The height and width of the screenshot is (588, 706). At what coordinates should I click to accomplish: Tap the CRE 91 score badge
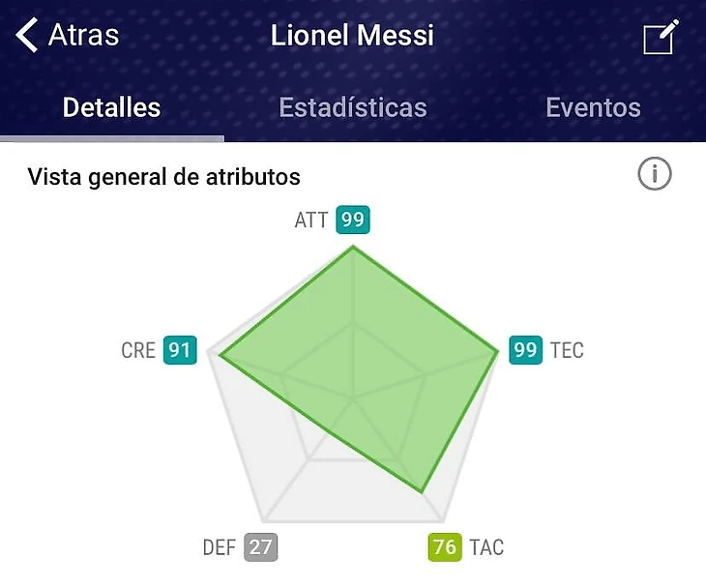coord(179,350)
